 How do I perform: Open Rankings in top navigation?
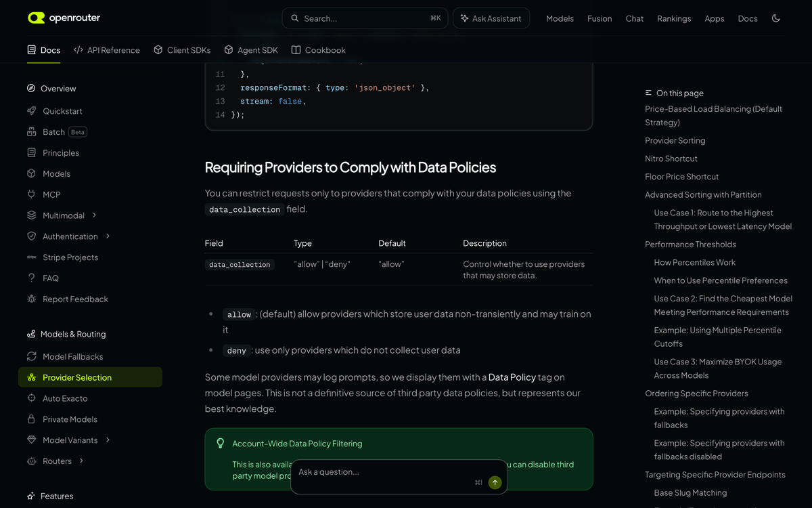point(674,18)
